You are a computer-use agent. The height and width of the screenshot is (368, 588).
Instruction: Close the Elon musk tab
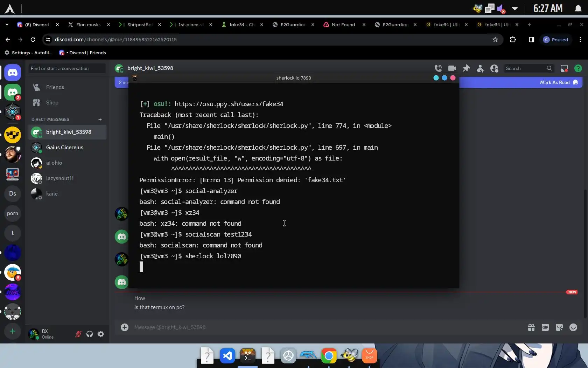tap(108, 25)
